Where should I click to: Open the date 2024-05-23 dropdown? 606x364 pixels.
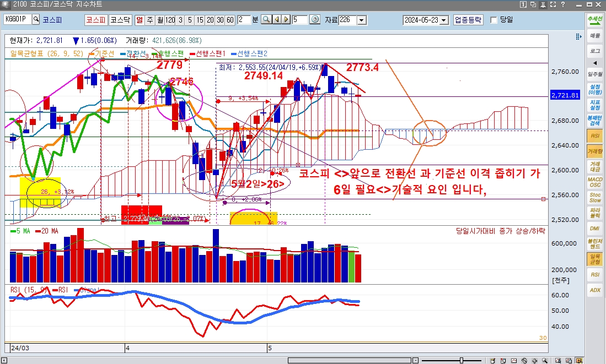[x=444, y=20]
